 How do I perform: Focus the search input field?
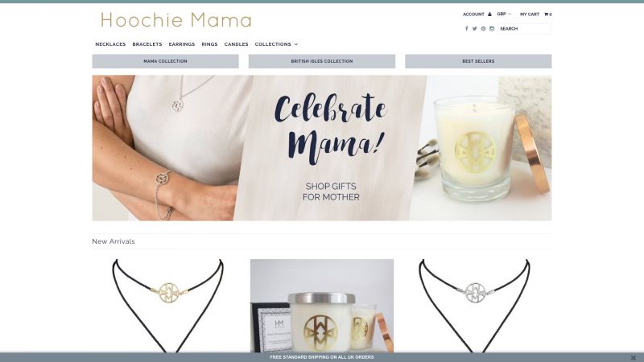coord(525,29)
